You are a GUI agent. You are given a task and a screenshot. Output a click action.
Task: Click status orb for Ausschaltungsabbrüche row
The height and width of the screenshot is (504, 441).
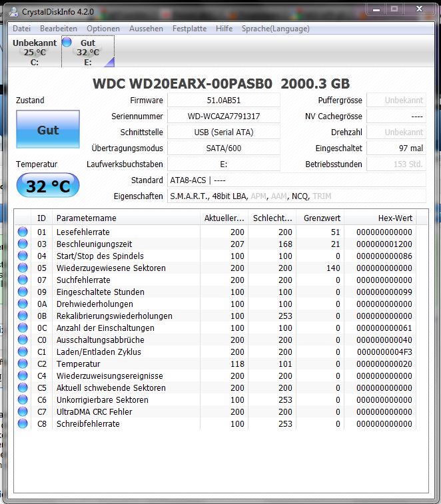click(x=23, y=340)
